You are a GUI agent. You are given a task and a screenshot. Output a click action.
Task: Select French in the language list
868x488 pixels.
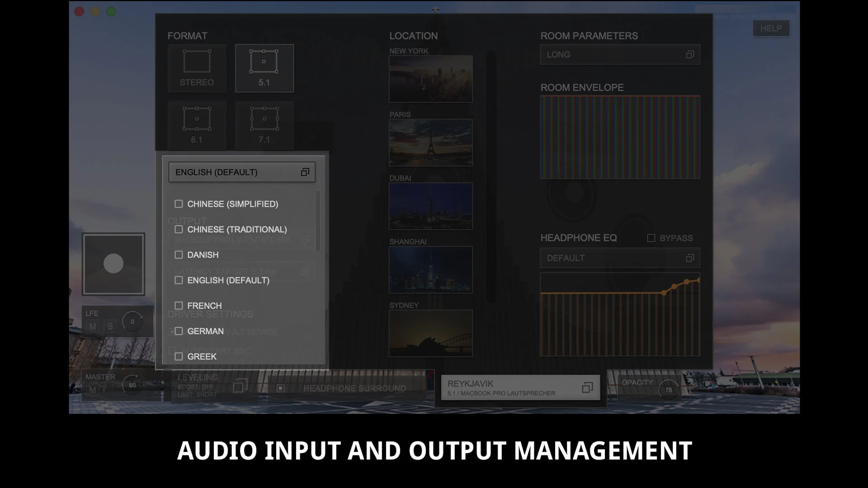point(204,306)
